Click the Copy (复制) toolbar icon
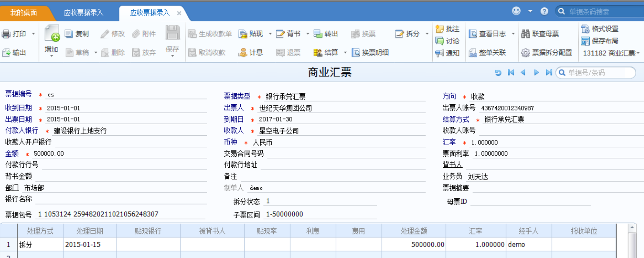This screenshot has height=258, width=644. pos(69,34)
